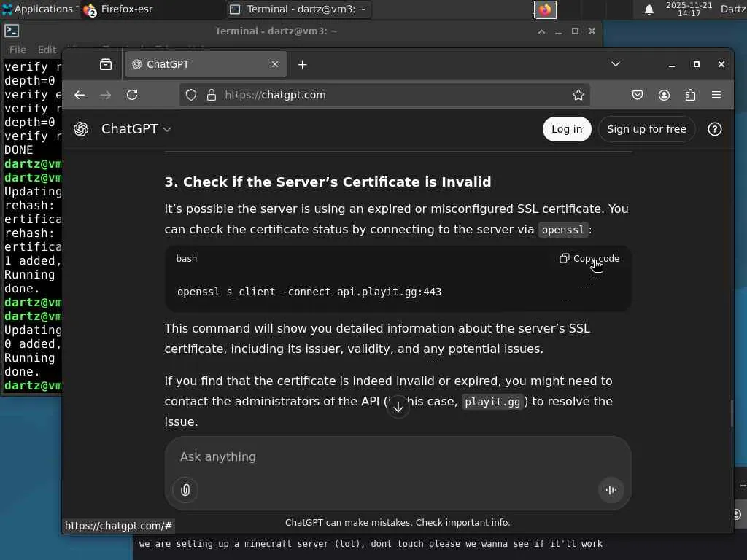Select the ChatGPT browser tab

pyautogui.click(x=206, y=64)
